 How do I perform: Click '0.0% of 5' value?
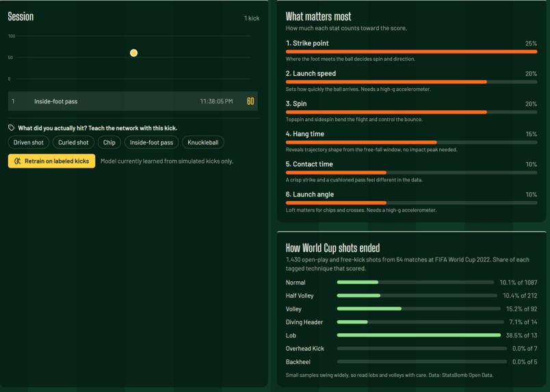(x=525, y=362)
